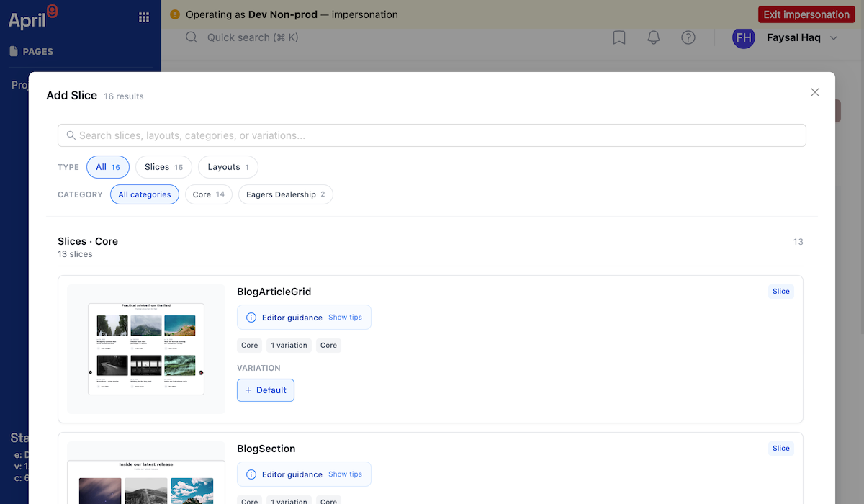Image resolution: width=864 pixels, height=504 pixels.
Task: Add the Default variation of BlogArticleGrid
Action: pos(266,390)
